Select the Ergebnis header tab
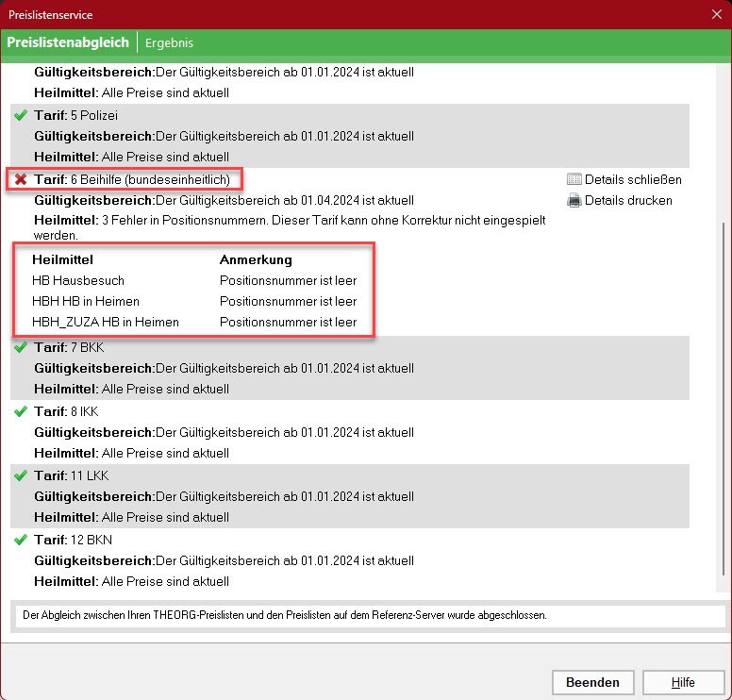This screenshot has height=700, width=732. 170,42
